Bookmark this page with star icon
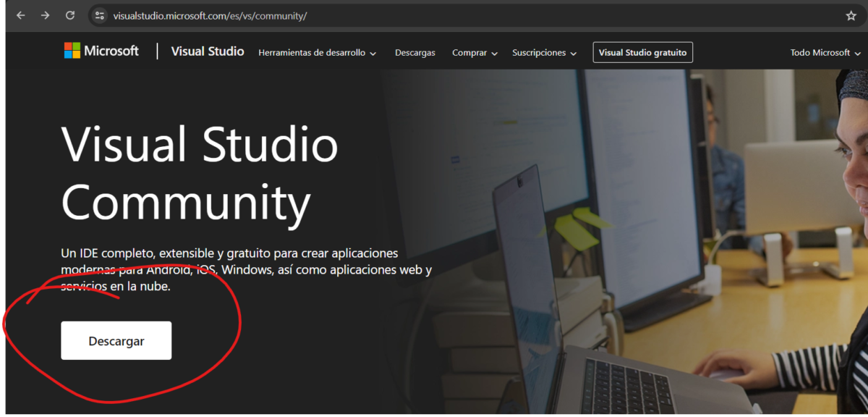Image resolution: width=868 pixels, height=417 pixels. pyautogui.click(x=851, y=15)
